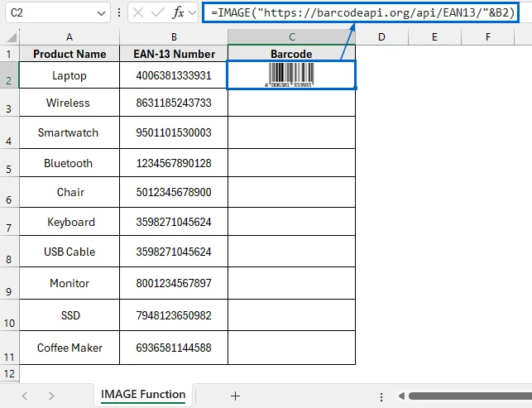Viewport: 532px width, 408px height.
Task: Click the Insert Function fx icon
Action: tap(178, 13)
